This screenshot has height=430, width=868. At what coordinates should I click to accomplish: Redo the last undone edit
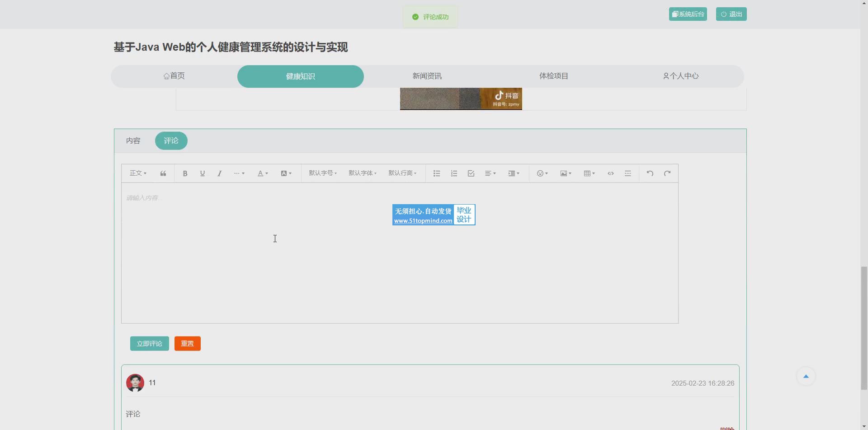tap(667, 173)
